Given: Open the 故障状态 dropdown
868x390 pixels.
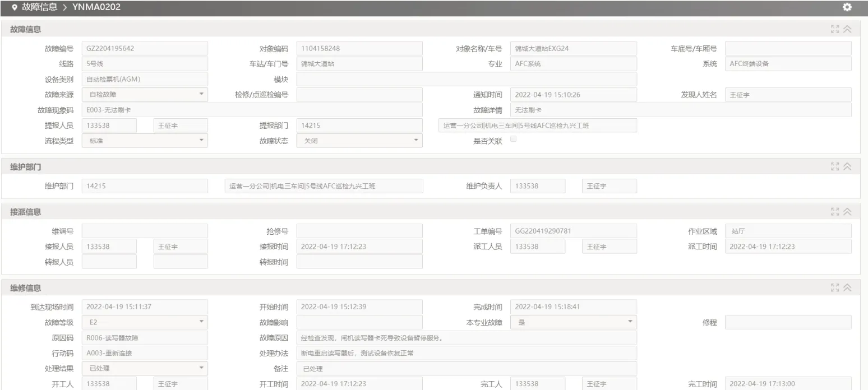Looking at the screenshot, I should click(x=359, y=141).
